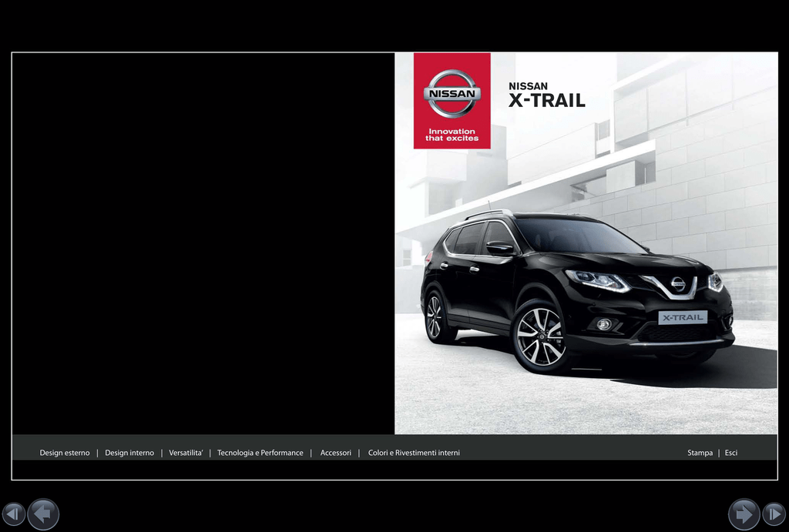Click the NISSAN X-TRAIL title text
The width and height of the screenshot is (789, 532).
pos(546,95)
